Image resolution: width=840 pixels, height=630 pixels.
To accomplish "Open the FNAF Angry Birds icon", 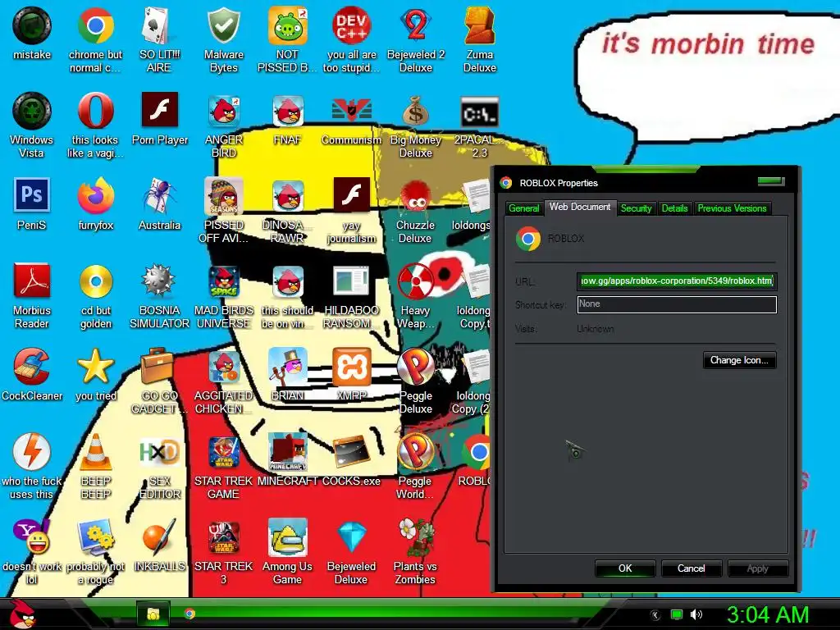I will (288, 111).
